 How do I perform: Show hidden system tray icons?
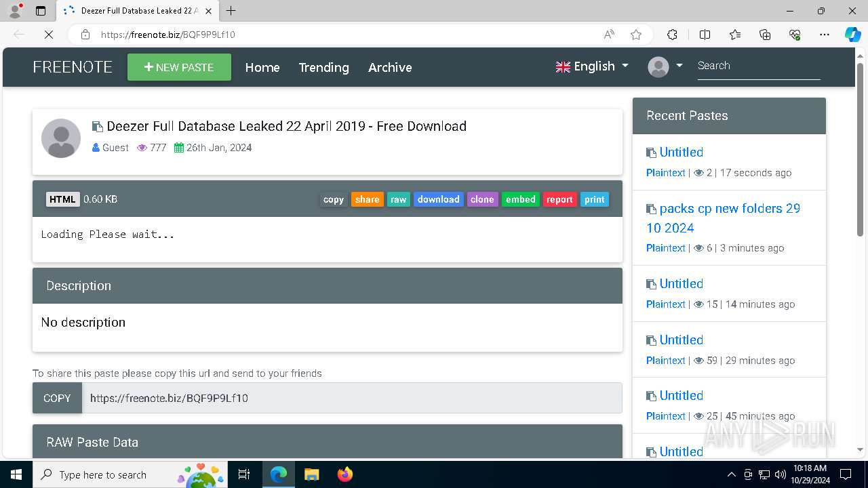pyautogui.click(x=731, y=474)
